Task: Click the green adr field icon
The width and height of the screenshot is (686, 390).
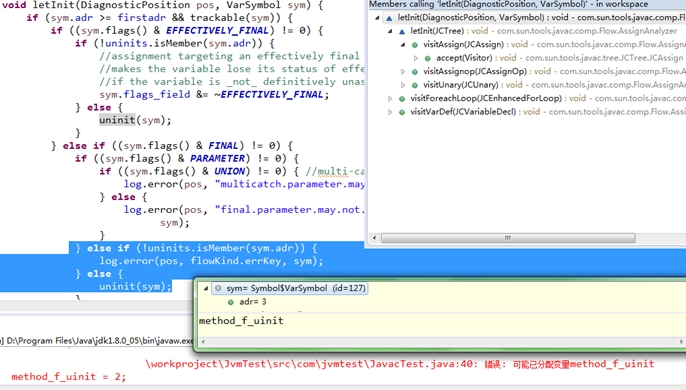Action: coord(231,302)
